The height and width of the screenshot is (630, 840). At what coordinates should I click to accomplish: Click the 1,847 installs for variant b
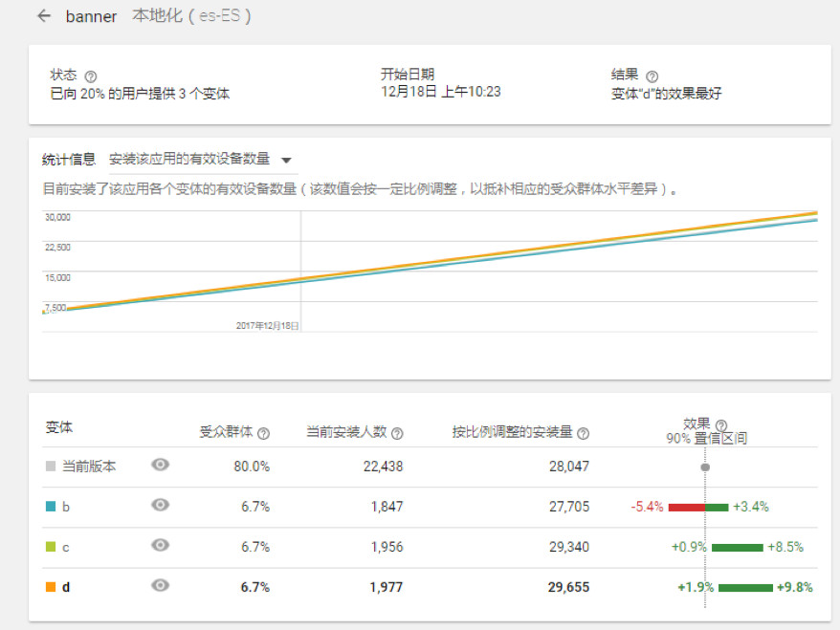pyautogui.click(x=387, y=507)
